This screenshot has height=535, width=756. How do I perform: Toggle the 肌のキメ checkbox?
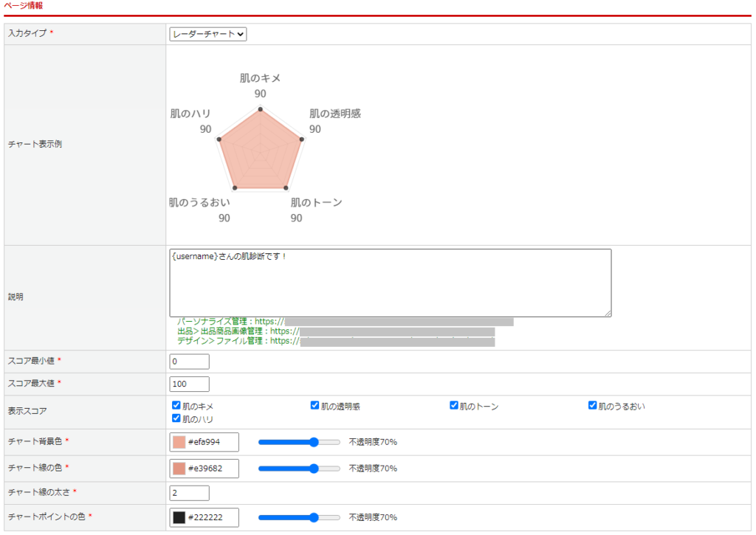[176, 405]
